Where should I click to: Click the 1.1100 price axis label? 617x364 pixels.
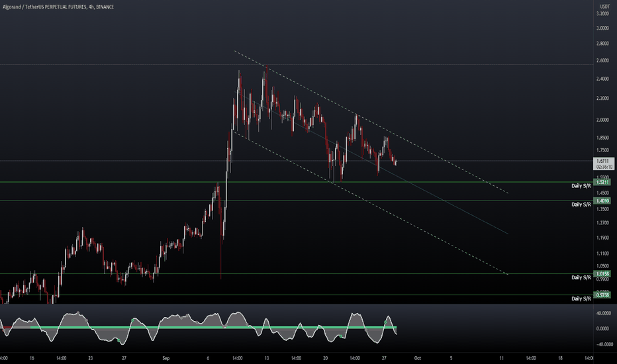click(602, 254)
